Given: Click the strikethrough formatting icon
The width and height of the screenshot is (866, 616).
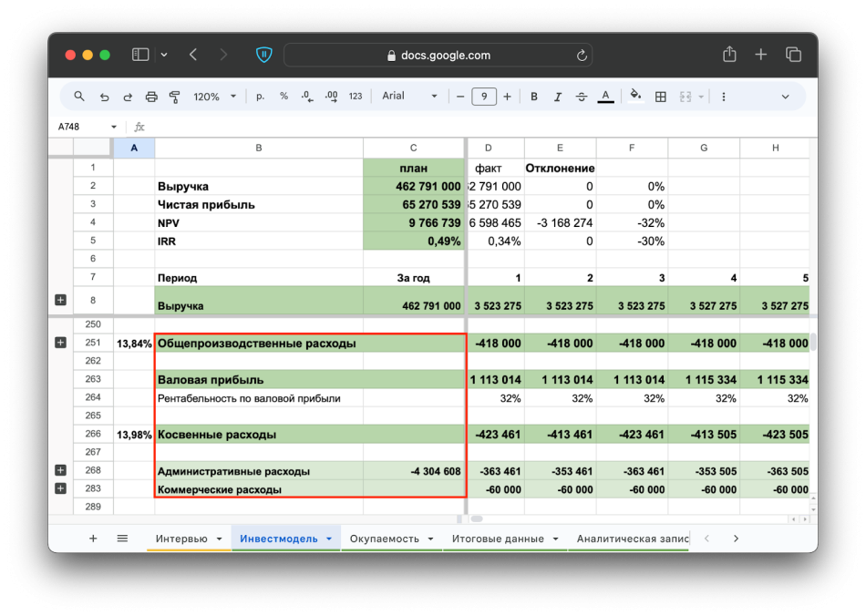Looking at the screenshot, I should pos(582,97).
